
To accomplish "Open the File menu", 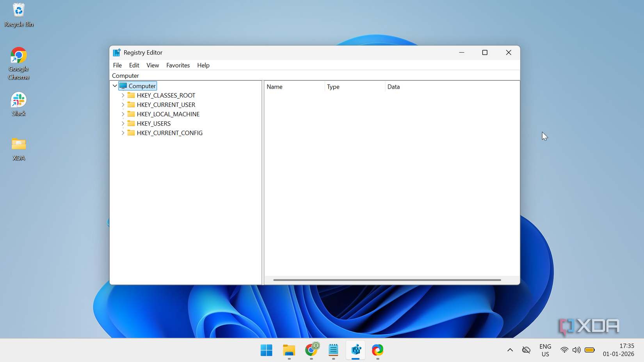I will (117, 65).
